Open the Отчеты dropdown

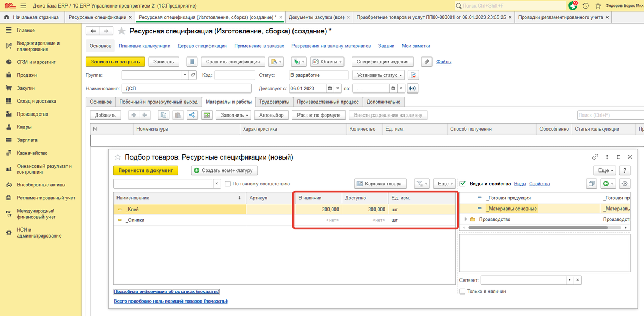tap(328, 62)
